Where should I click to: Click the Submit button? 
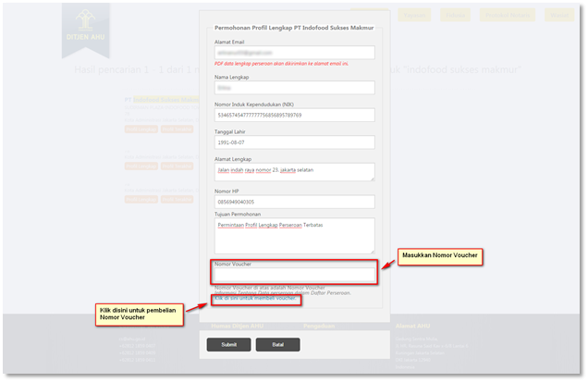(x=228, y=345)
